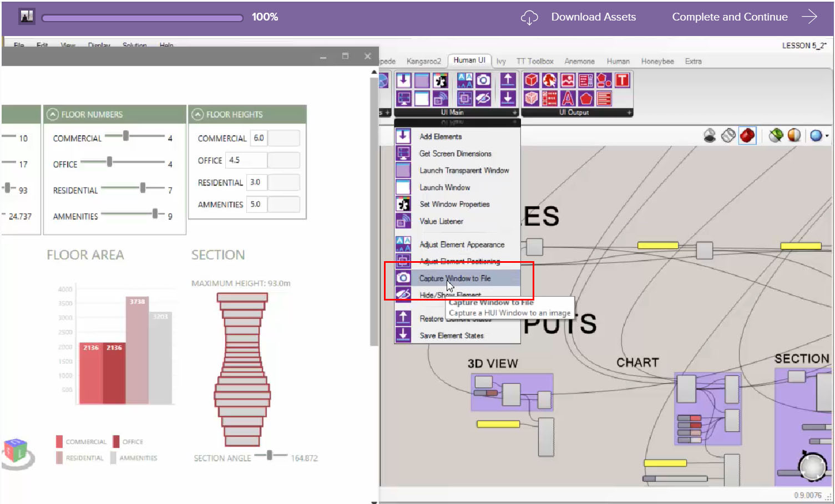Switch to wireframe preview mode icon
The image size is (835, 504).
tap(728, 135)
